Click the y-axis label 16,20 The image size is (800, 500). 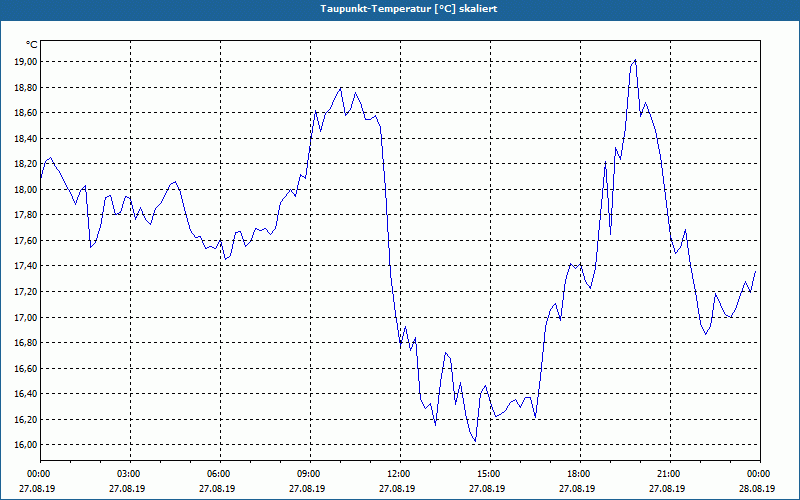pyautogui.click(x=27, y=419)
